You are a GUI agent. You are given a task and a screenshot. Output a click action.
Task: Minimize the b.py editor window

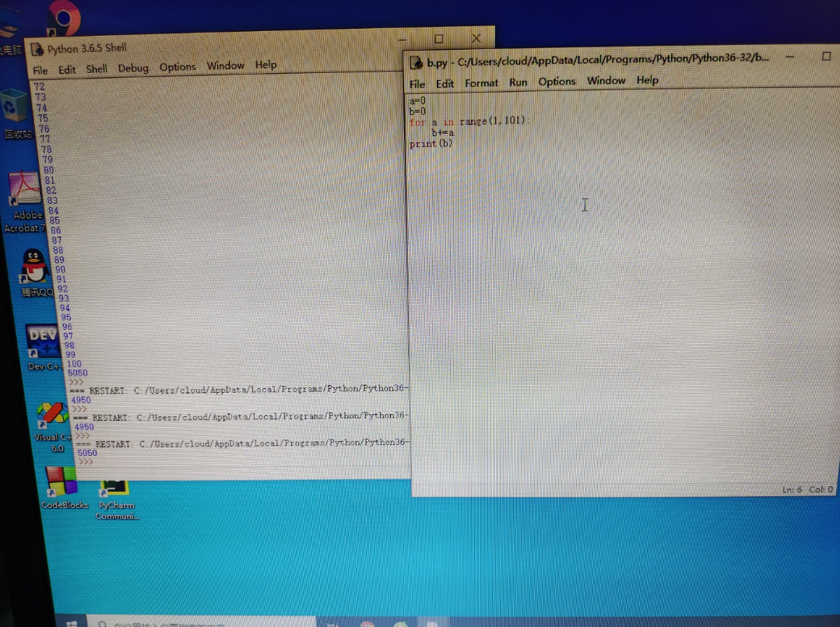[789, 57]
